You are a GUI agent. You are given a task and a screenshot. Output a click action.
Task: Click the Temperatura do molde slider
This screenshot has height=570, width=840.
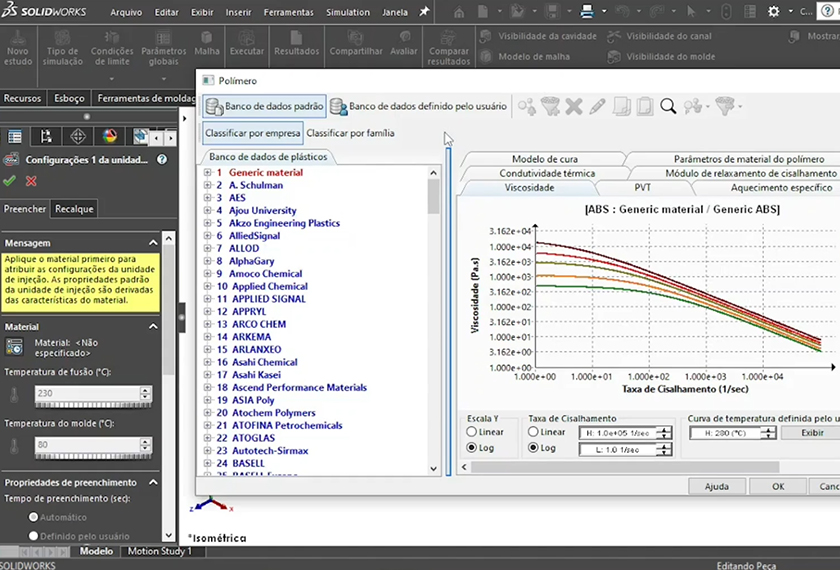[93, 457]
